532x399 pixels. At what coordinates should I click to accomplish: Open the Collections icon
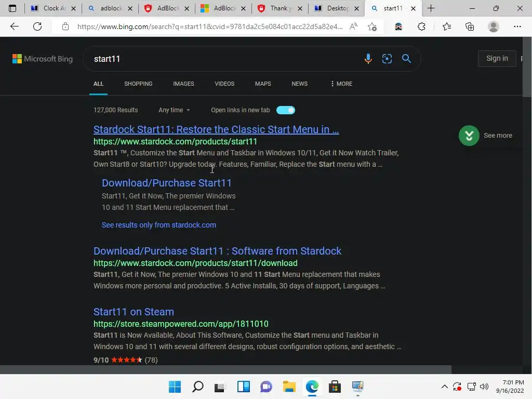470,26
